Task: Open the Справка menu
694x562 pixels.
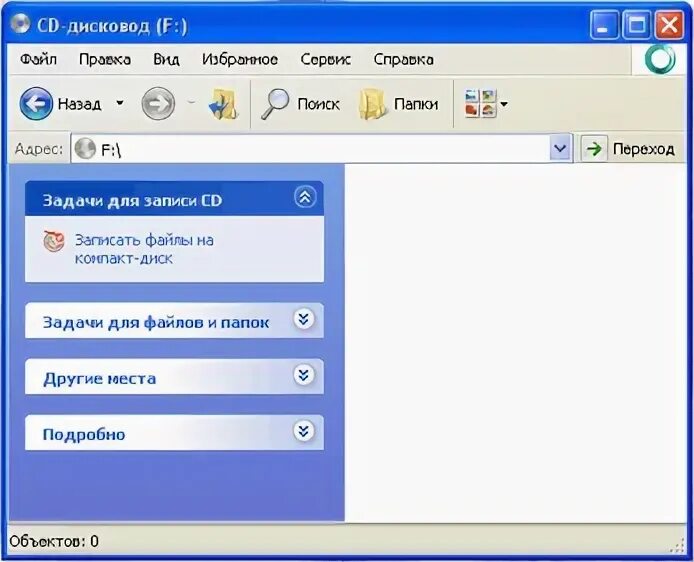Action: pos(403,59)
